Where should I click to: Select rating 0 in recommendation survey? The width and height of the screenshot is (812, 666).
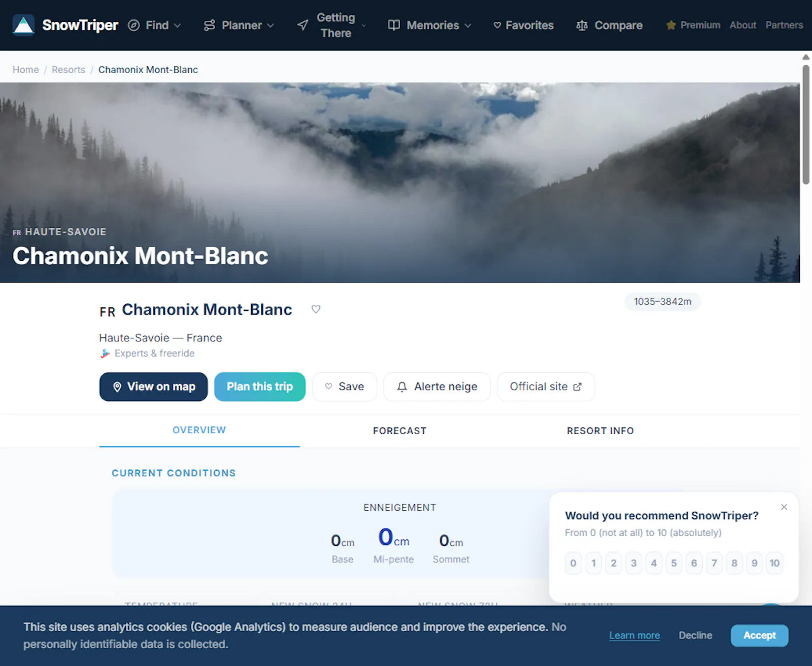(573, 563)
